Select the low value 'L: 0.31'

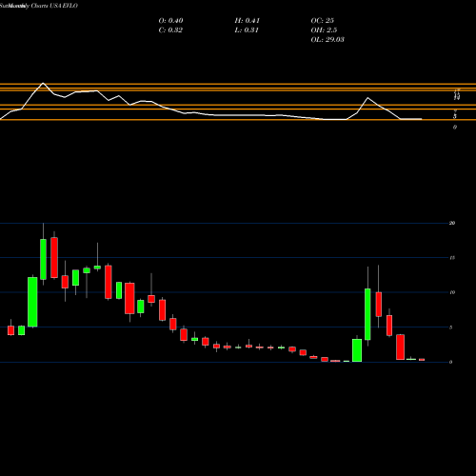pyautogui.click(x=247, y=30)
